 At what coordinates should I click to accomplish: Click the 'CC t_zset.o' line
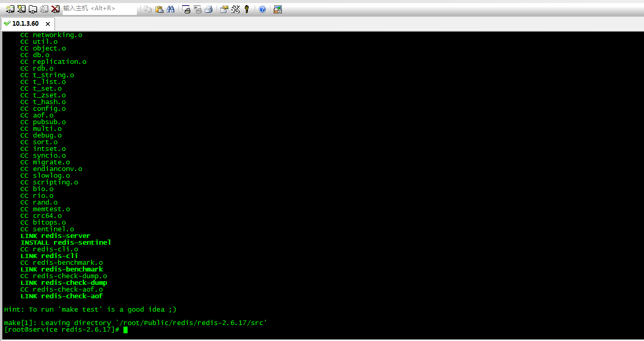(x=43, y=95)
